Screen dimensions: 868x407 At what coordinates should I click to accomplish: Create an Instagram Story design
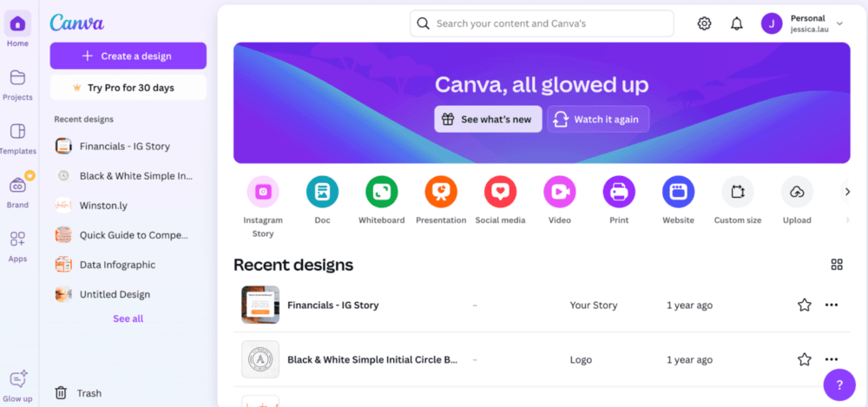click(x=263, y=192)
